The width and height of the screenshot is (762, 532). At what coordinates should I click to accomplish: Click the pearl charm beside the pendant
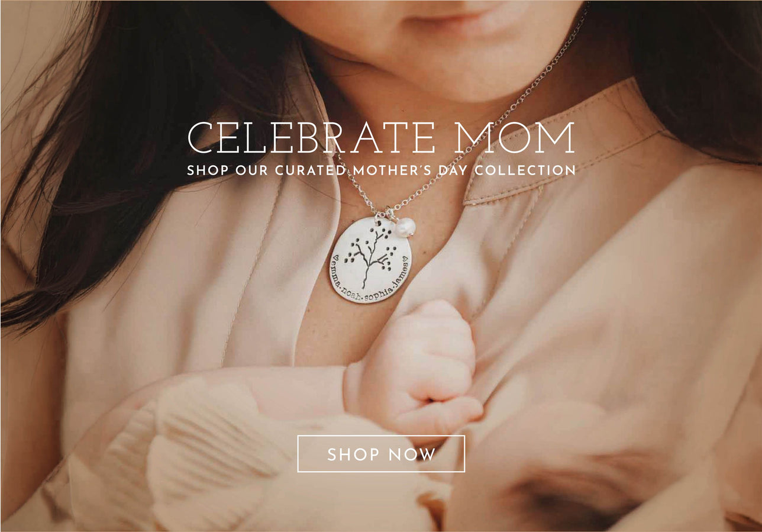[x=405, y=227]
